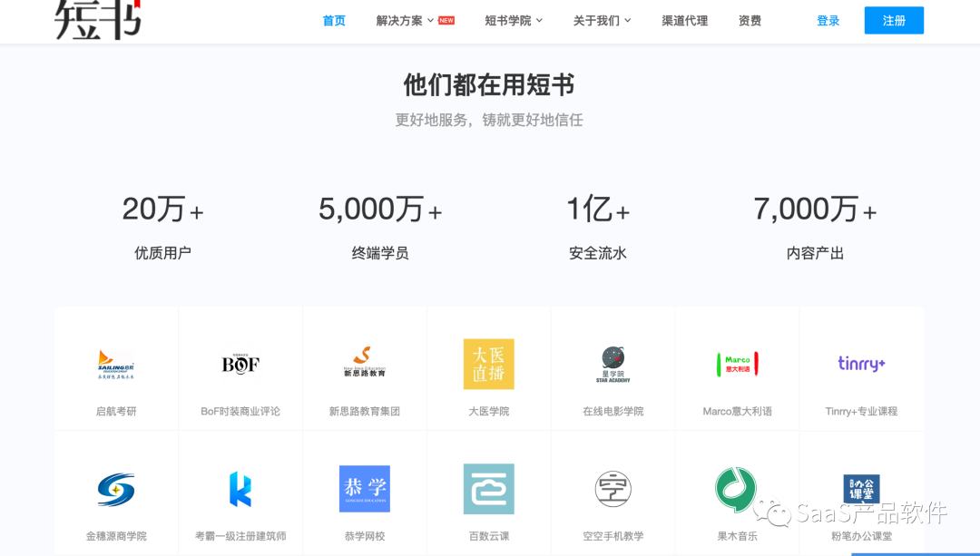The width and height of the screenshot is (980, 556).
Task: Expand the 关于我们 dropdown menu
Action: pyautogui.click(x=602, y=21)
